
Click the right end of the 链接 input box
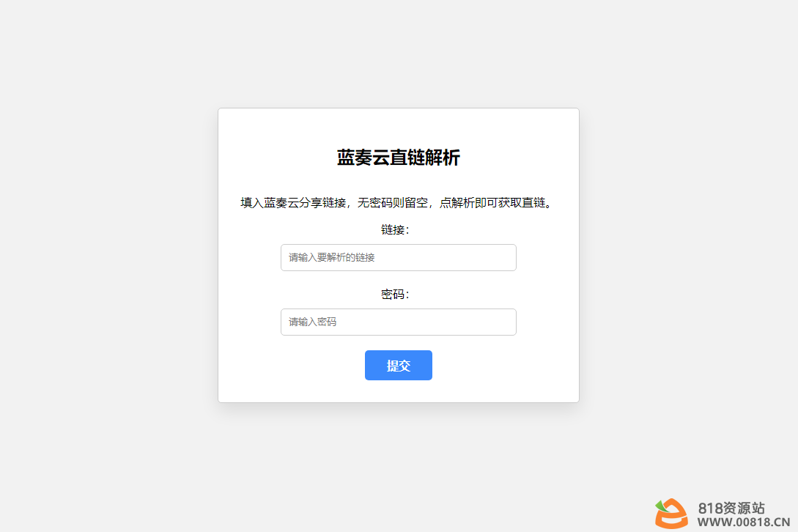pos(509,258)
